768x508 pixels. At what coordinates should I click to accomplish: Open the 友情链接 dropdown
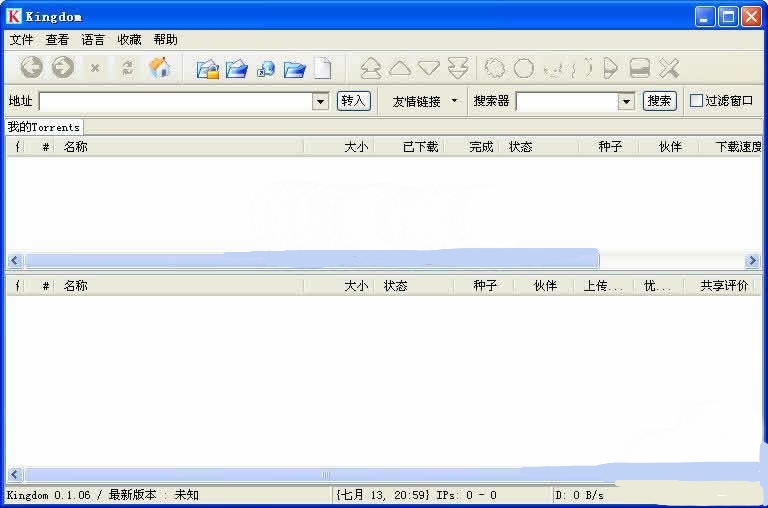tap(424, 101)
